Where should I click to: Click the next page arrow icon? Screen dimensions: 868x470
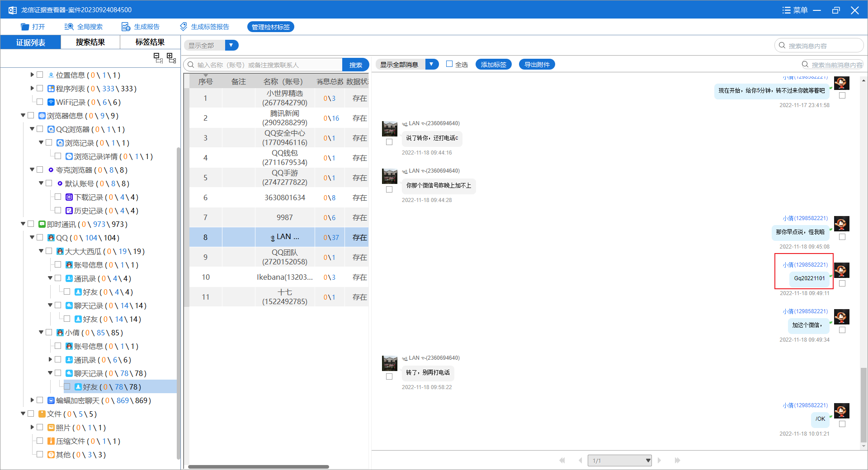pos(659,461)
